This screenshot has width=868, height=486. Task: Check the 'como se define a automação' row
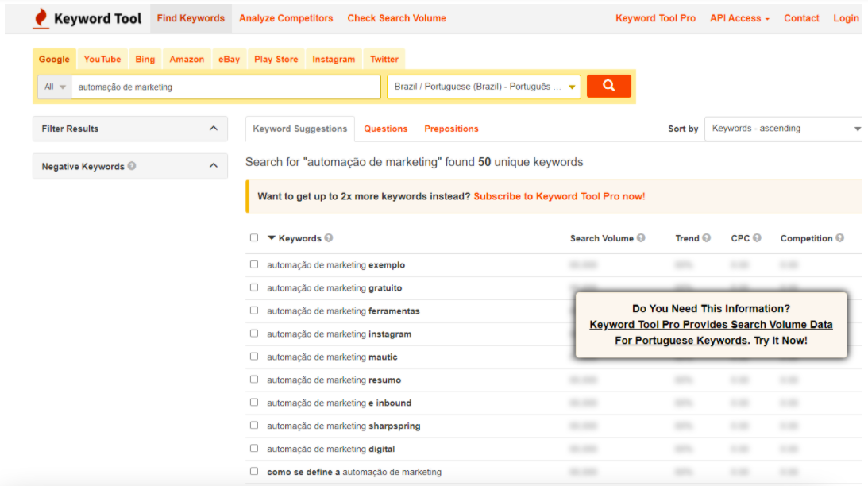254,471
